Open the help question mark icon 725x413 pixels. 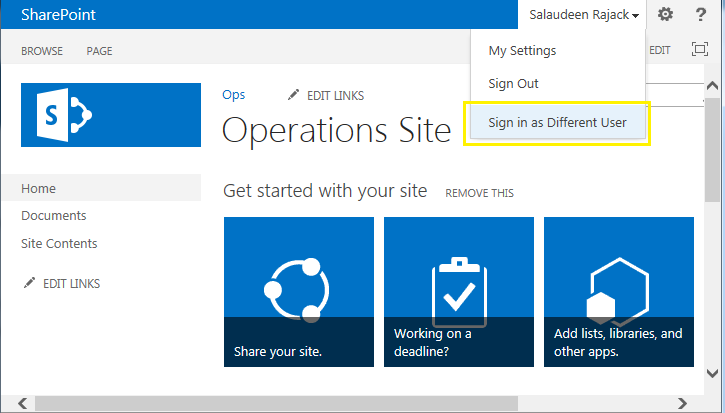tap(700, 14)
